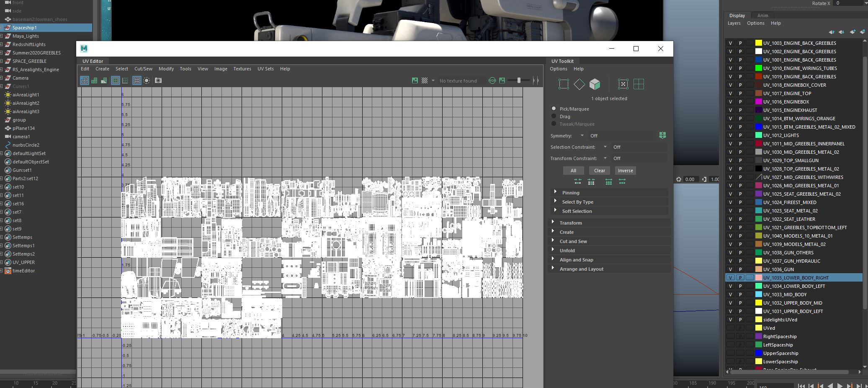Viewport: 868px width, 388px height.
Task: Select the Pick/Marquee radio button
Action: click(x=554, y=109)
